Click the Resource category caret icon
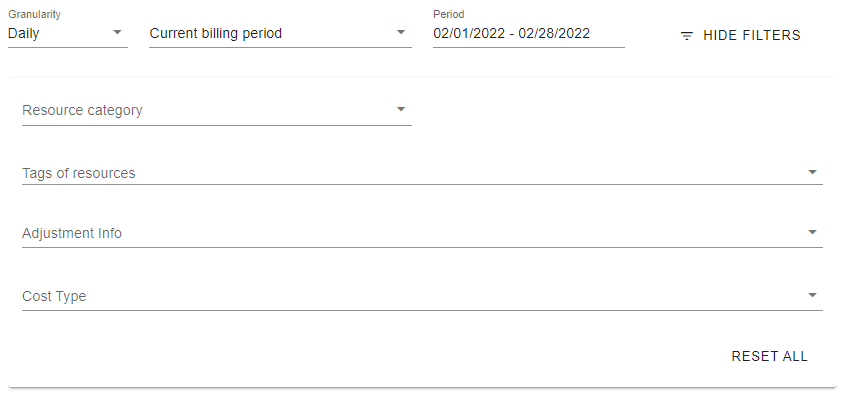Image resolution: width=845 pixels, height=400 pixels. click(x=401, y=109)
